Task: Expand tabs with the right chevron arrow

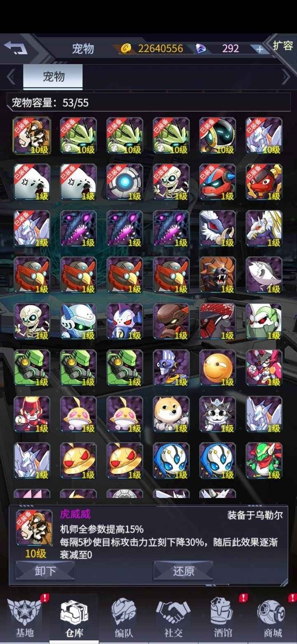Action: (285, 77)
